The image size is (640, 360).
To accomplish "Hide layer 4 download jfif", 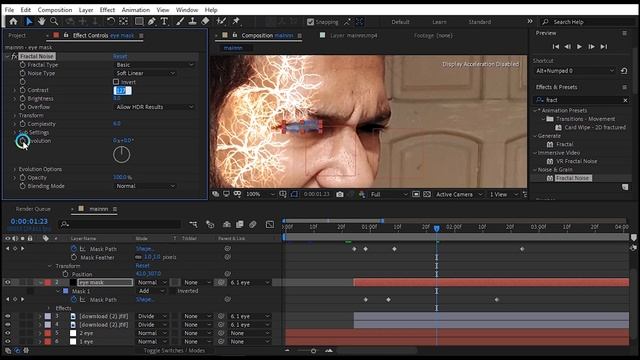I will 7,324.
